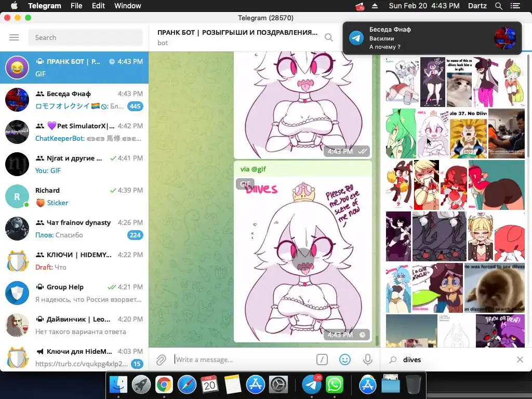
Task: Select forced to see diives seal GIF
Action: pyautogui.click(x=495, y=288)
